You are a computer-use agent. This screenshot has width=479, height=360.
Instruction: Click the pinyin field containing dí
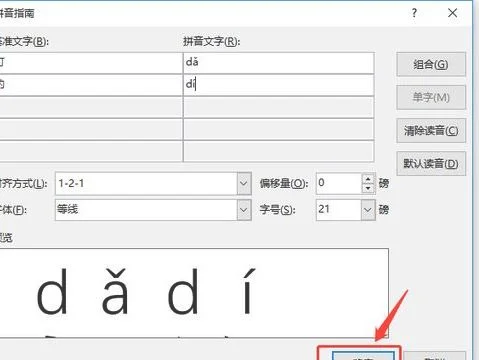point(279,85)
